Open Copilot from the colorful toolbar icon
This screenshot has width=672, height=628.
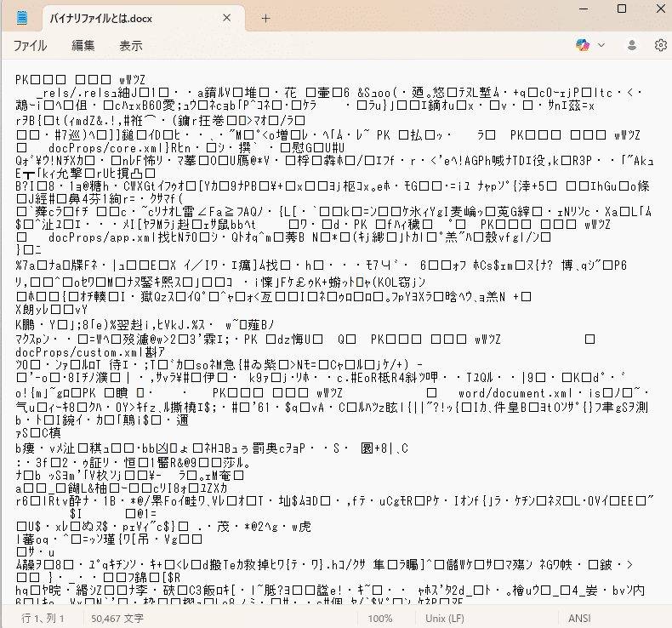coord(583,45)
